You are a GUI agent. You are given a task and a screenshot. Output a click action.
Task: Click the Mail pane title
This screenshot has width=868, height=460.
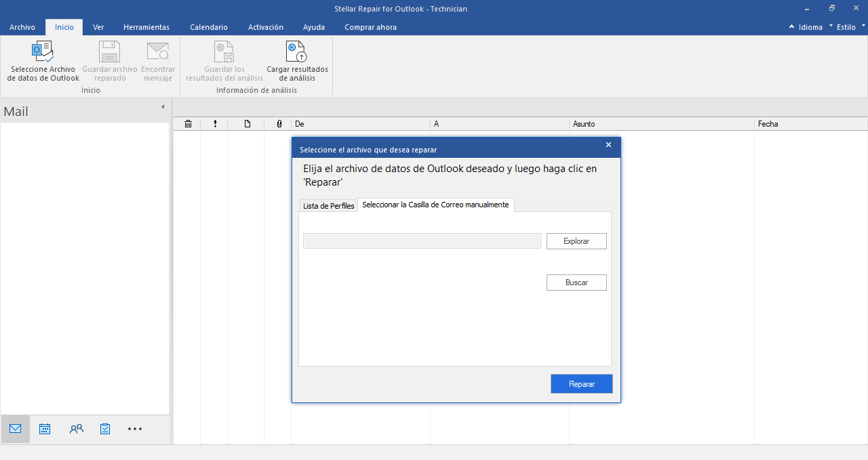tap(16, 112)
